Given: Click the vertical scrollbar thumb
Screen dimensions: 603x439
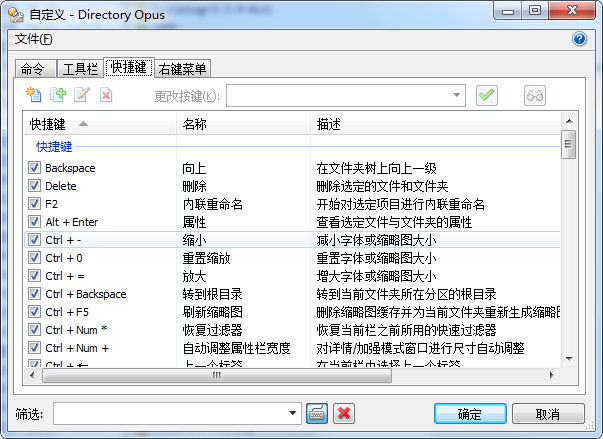Looking at the screenshot, I should pos(568,145).
